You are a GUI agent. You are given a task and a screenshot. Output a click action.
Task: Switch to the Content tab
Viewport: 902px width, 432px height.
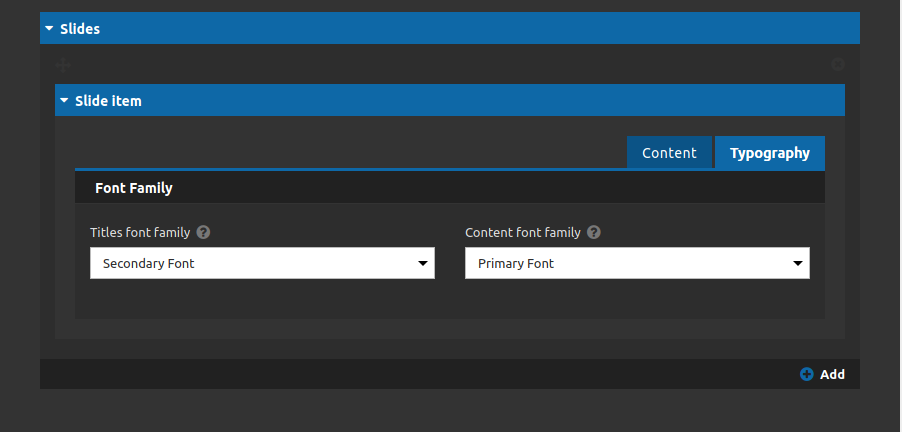(x=669, y=152)
